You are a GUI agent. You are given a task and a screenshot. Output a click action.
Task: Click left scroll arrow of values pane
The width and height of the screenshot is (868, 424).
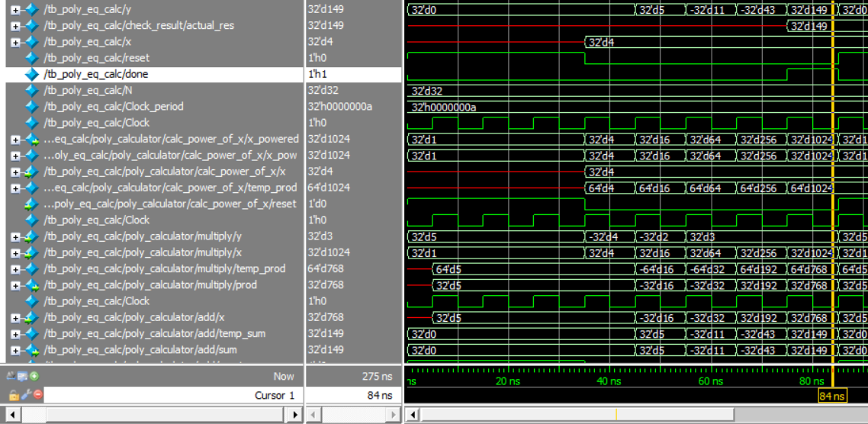point(315,414)
